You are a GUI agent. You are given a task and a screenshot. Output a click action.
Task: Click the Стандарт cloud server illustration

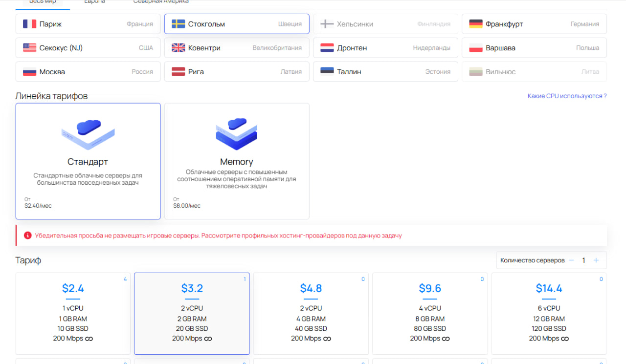pyautogui.click(x=88, y=135)
